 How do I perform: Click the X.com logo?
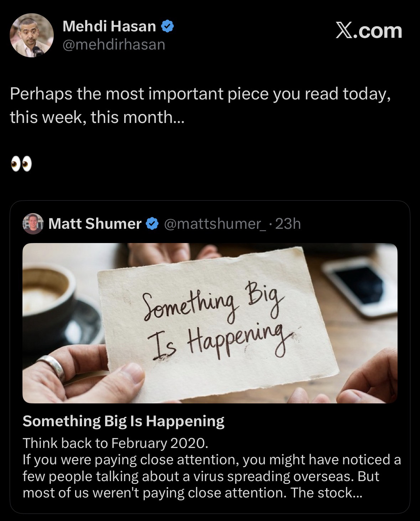click(369, 31)
